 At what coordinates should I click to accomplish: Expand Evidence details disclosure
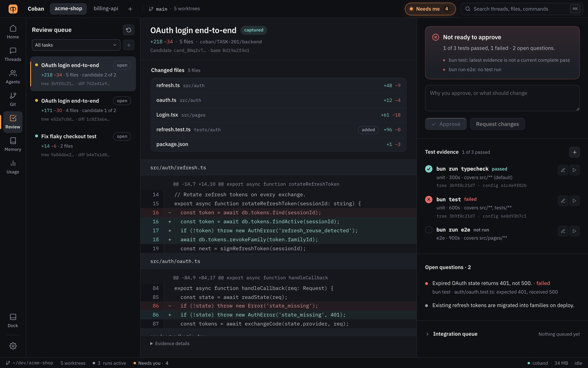tap(170, 343)
